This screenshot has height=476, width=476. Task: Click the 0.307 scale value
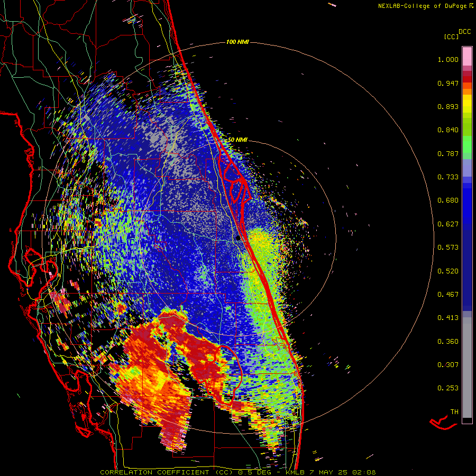[x=448, y=365]
